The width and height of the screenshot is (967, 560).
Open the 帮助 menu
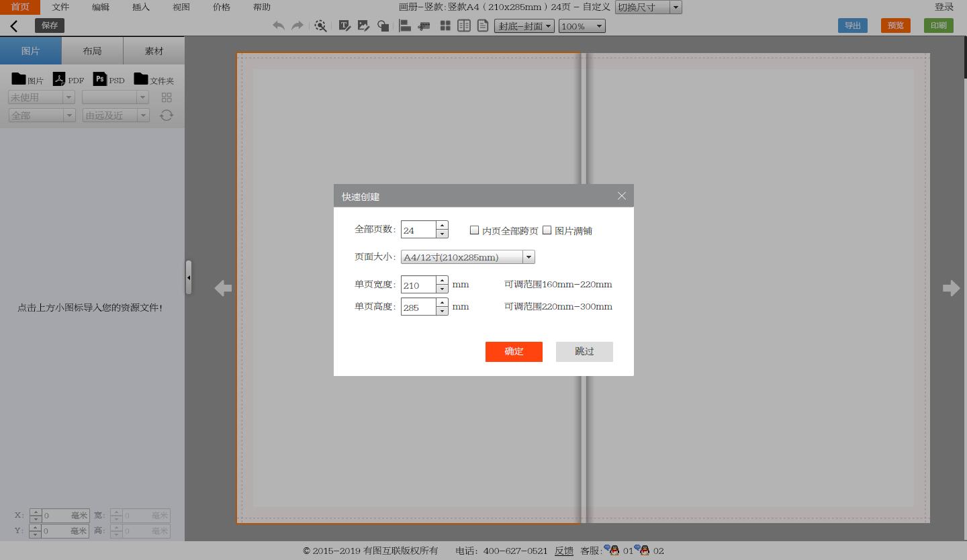pos(262,7)
